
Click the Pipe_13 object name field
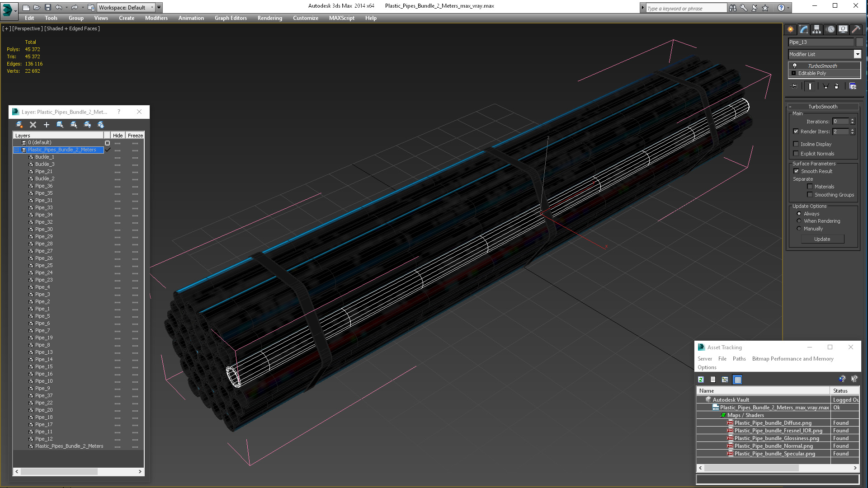tap(821, 42)
